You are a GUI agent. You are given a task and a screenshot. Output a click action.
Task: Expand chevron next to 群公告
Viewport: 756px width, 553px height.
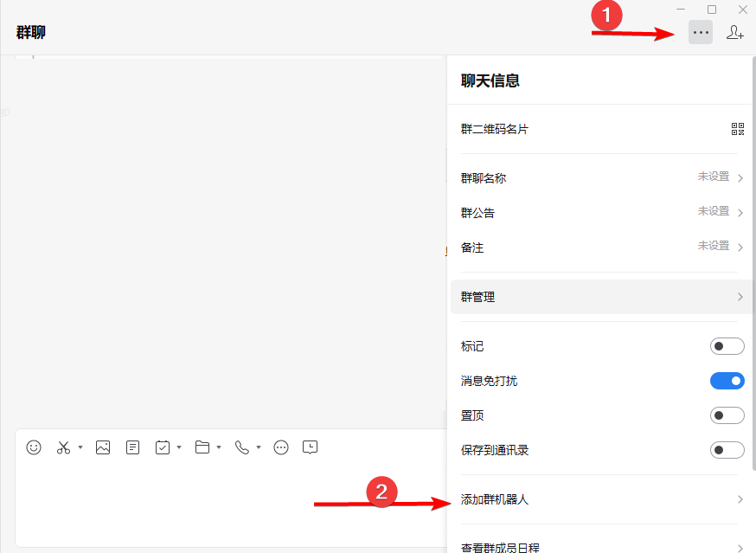click(x=740, y=212)
